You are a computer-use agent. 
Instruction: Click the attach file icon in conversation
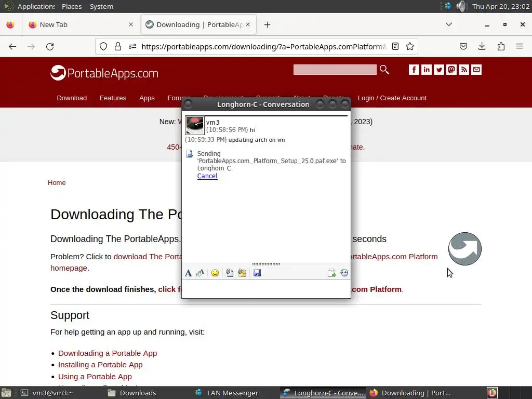(x=230, y=273)
